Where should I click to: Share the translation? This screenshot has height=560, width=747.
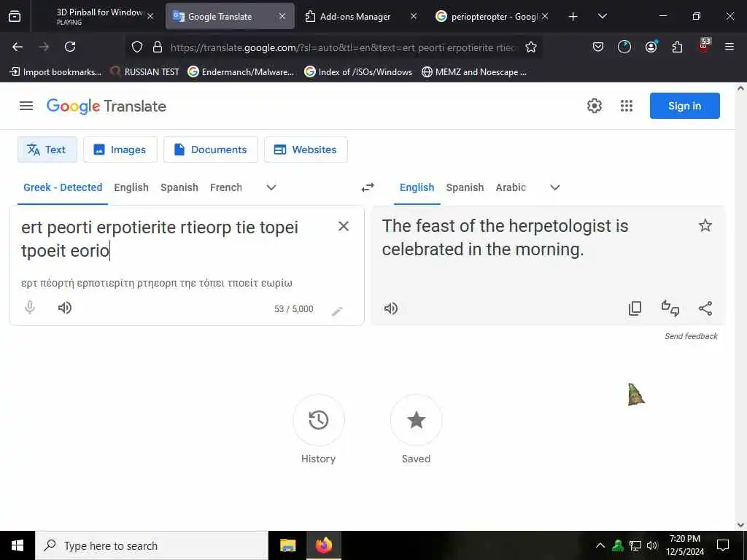point(705,308)
